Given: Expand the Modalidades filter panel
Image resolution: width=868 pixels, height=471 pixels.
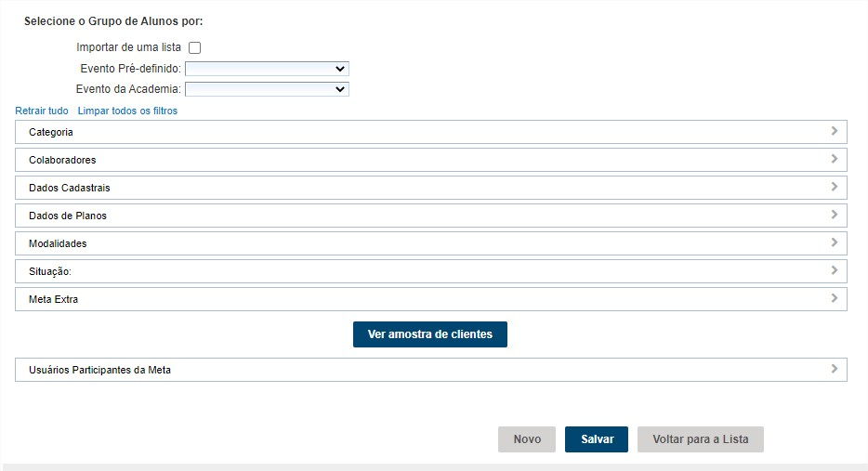Looking at the screenshot, I should (58, 244).
